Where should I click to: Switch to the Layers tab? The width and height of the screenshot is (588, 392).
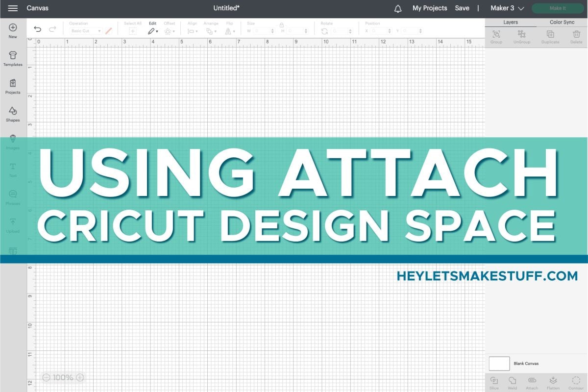(x=511, y=22)
